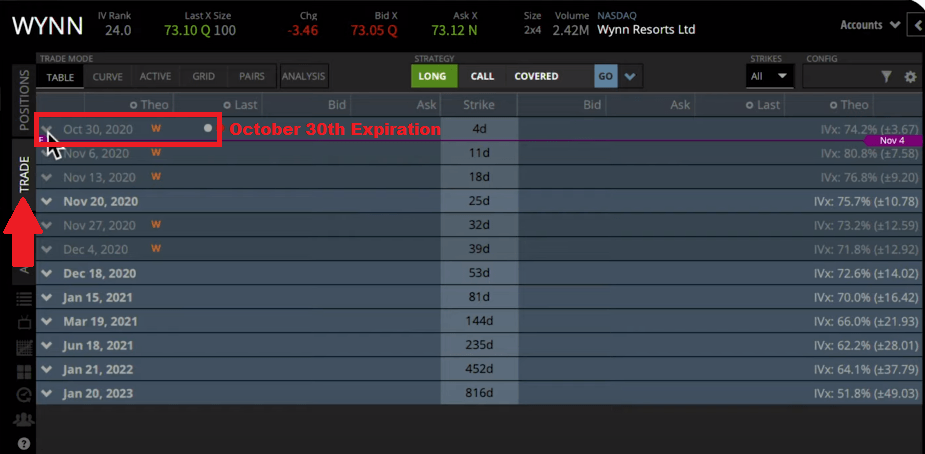Screen dimensions: 925x454
Task: Toggle the Theo column radio on right side
Action: point(833,105)
